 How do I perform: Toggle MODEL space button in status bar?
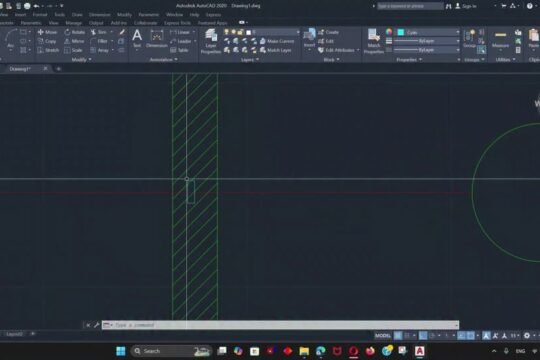pyautogui.click(x=383, y=335)
